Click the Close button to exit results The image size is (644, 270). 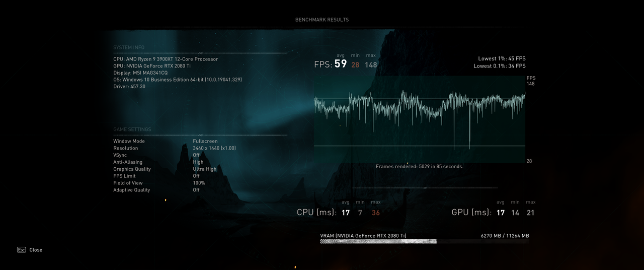click(x=36, y=250)
